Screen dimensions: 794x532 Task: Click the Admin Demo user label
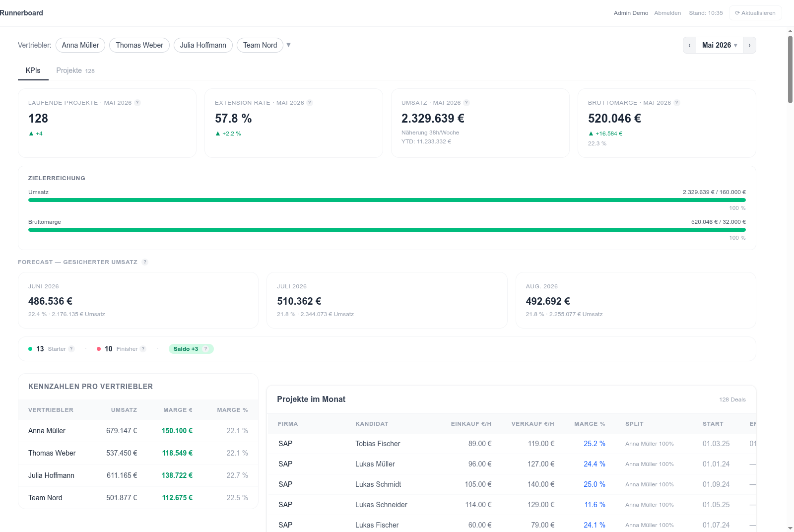pos(631,13)
